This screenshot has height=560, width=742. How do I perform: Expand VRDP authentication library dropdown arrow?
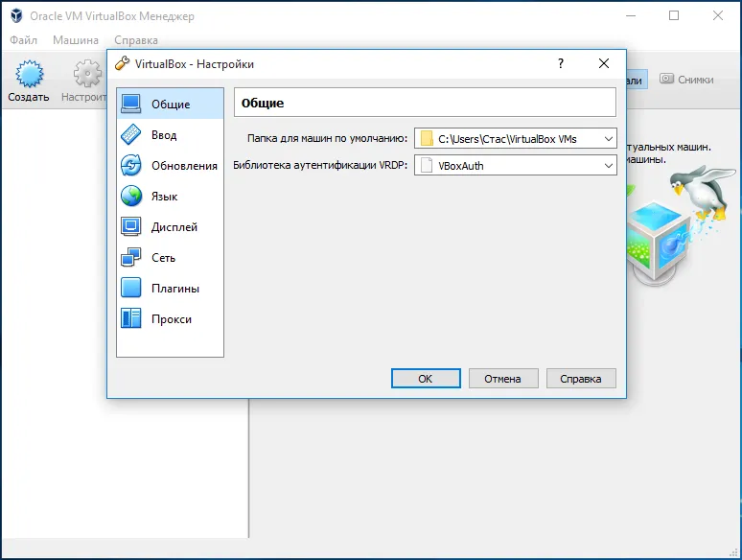pos(609,166)
